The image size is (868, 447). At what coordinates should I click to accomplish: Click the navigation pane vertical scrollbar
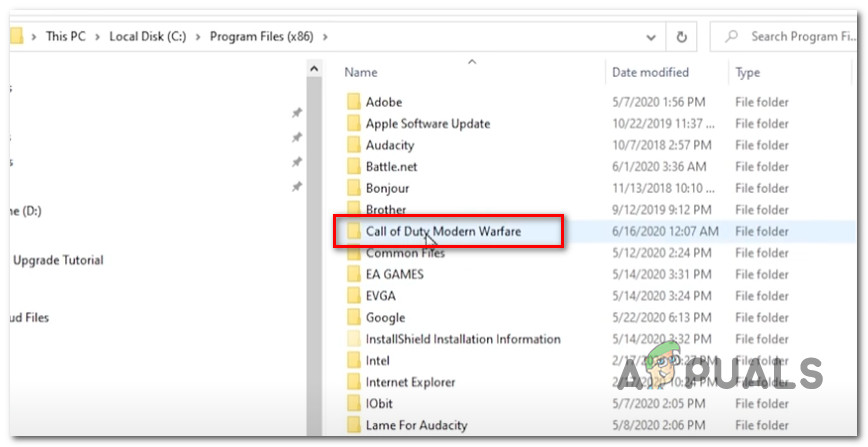point(314,255)
